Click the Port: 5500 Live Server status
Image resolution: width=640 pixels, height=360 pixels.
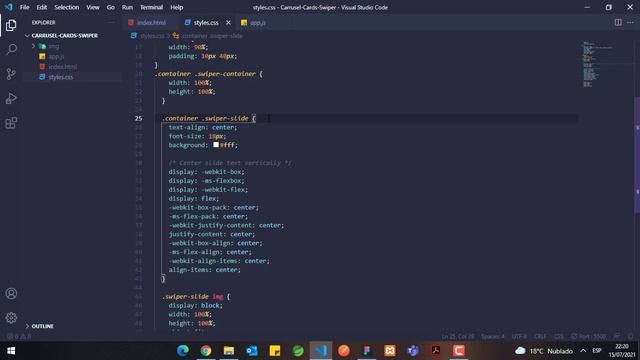pyautogui.click(x=588, y=336)
